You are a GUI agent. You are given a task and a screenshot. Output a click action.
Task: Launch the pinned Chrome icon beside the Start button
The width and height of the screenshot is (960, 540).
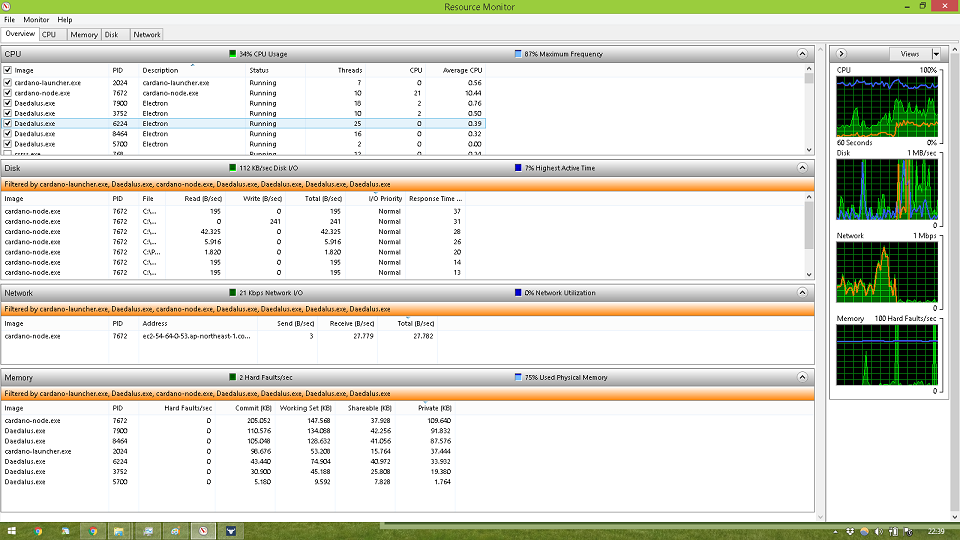tap(39, 531)
